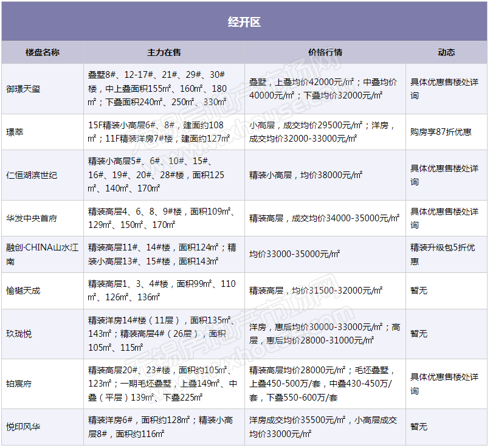Image resolution: width=490 pixels, height=448 pixels.
Task: Click the 铂宸府 property name
Action: 19,384
